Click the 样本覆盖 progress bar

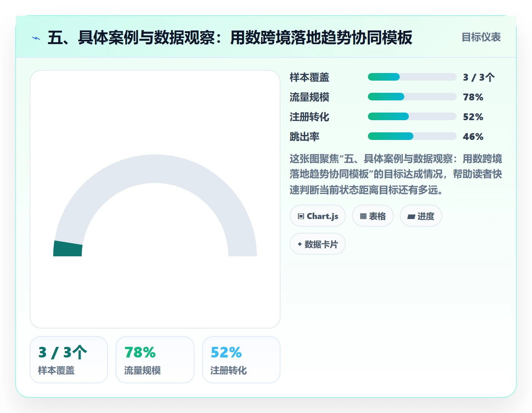(412, 77)
